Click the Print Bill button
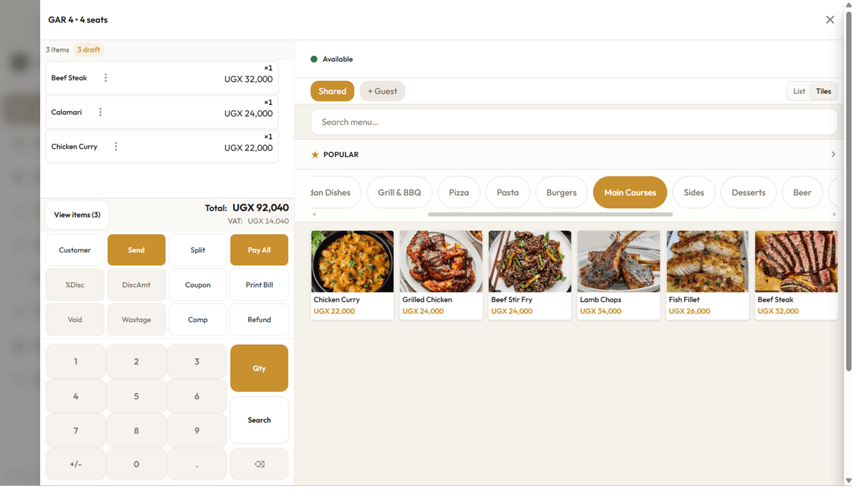 pos(259,284)
